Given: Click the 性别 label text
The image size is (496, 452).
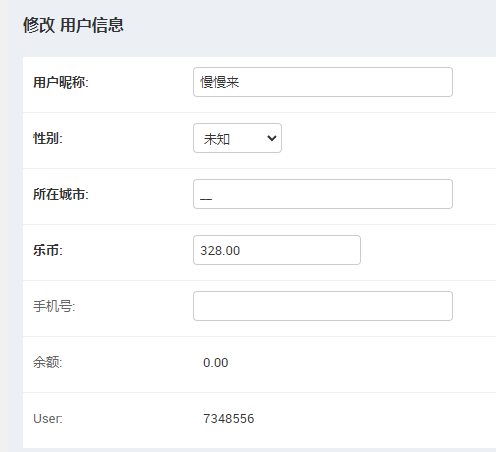Looking at the screenshot, I should (48, 138).
